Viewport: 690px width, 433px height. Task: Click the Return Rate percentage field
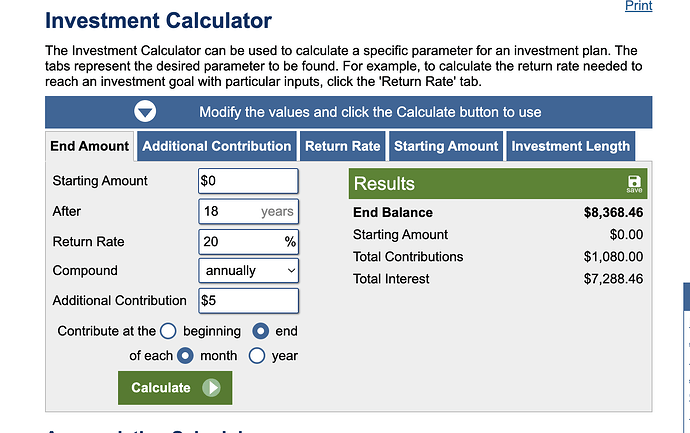(249, 242)
